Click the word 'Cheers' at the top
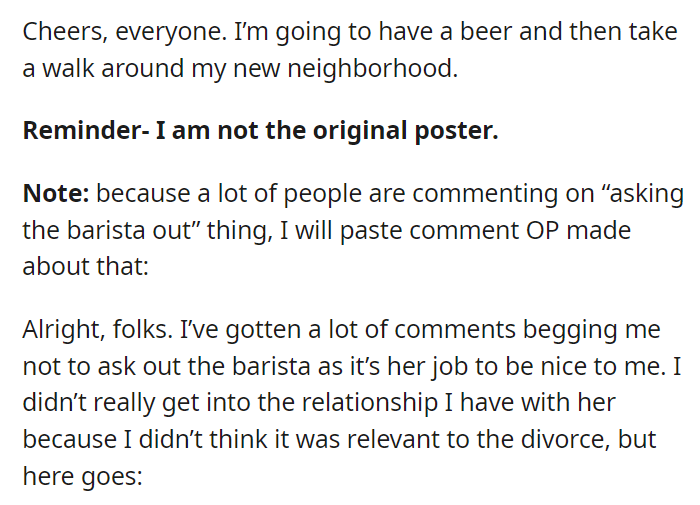The image size is (700, 505). pos(65,32)
